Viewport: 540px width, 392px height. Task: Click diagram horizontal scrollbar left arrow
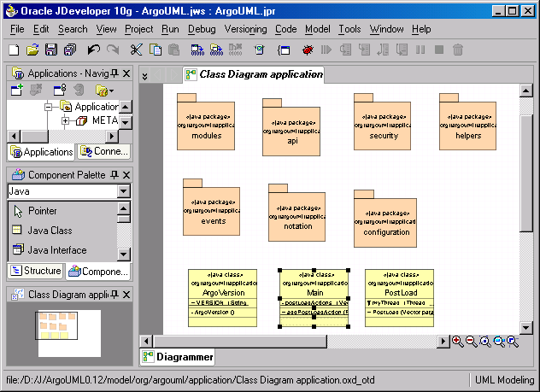[146, 342]
